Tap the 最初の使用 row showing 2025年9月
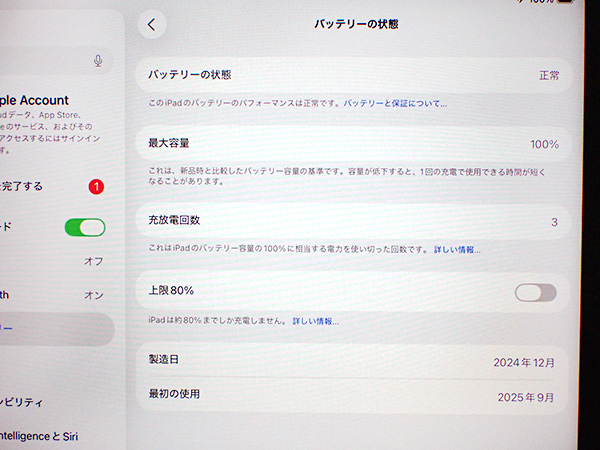 pyautogui.click(x=354, y=395)
